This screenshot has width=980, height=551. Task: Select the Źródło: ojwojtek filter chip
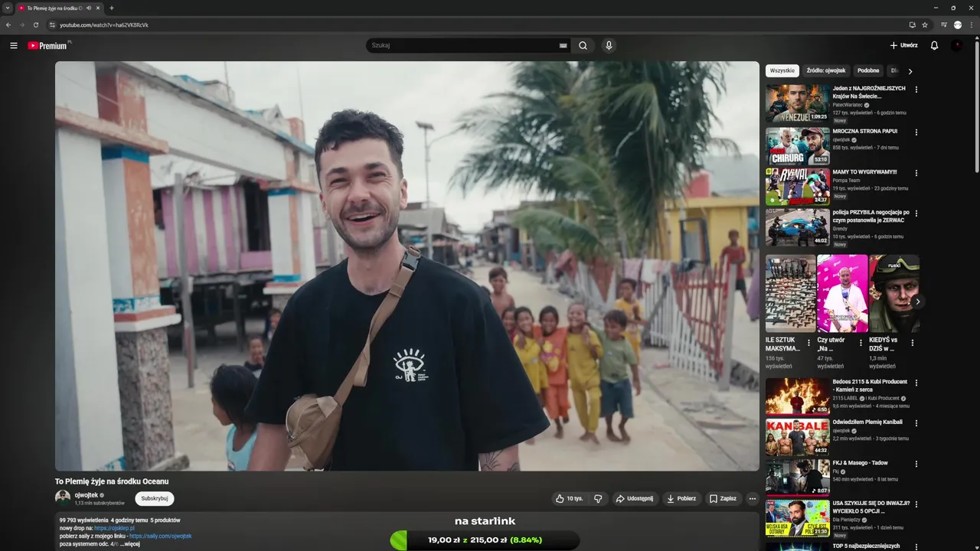pos(826,70)
